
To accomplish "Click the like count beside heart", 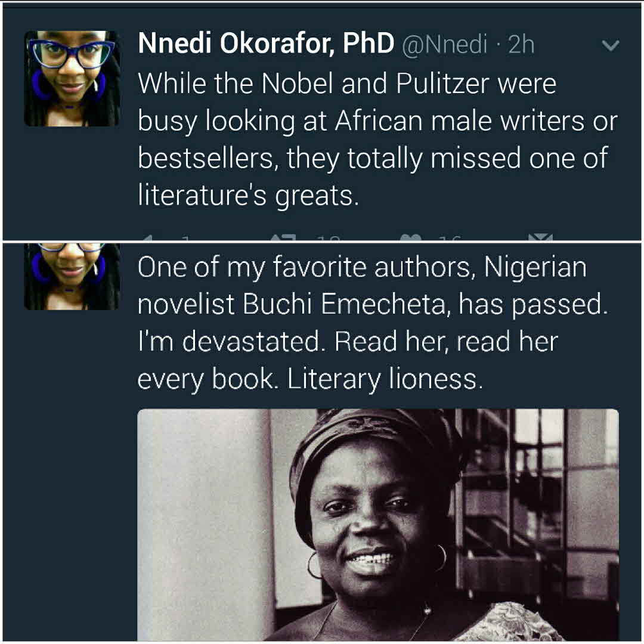I will pos(451,239).
